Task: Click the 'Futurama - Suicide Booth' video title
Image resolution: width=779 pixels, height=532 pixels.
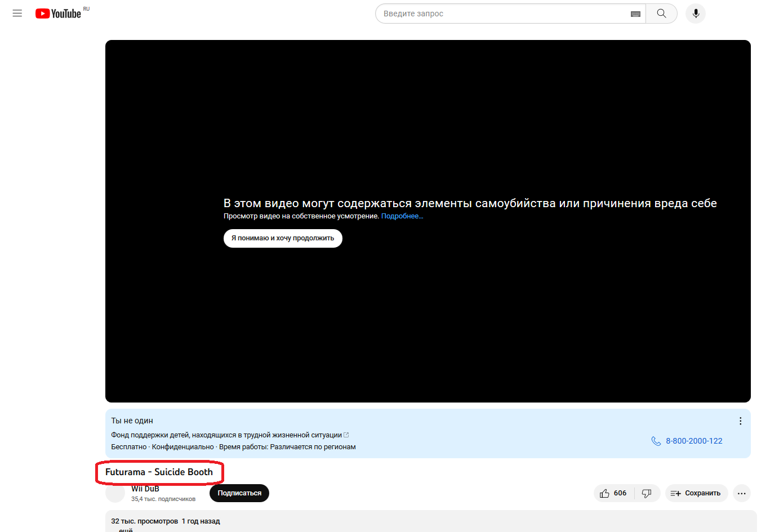Action: [x=159, y=472]
